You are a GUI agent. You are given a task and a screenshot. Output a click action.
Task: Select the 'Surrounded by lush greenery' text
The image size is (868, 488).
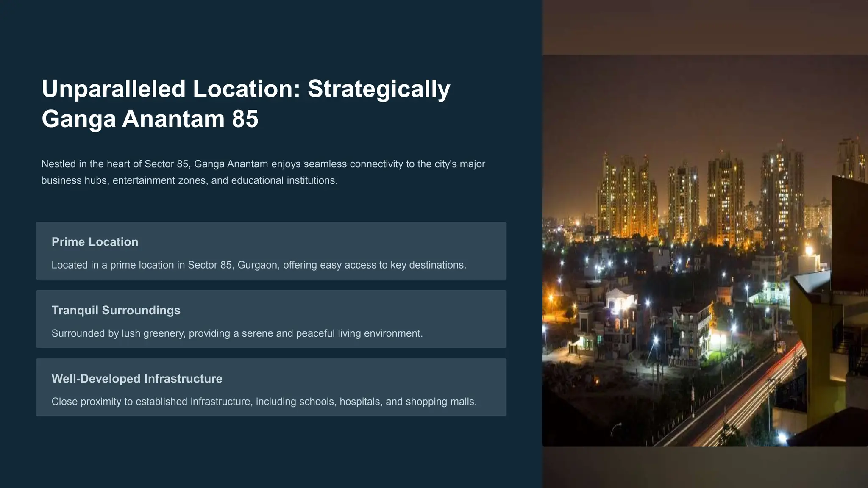point(237,333)
